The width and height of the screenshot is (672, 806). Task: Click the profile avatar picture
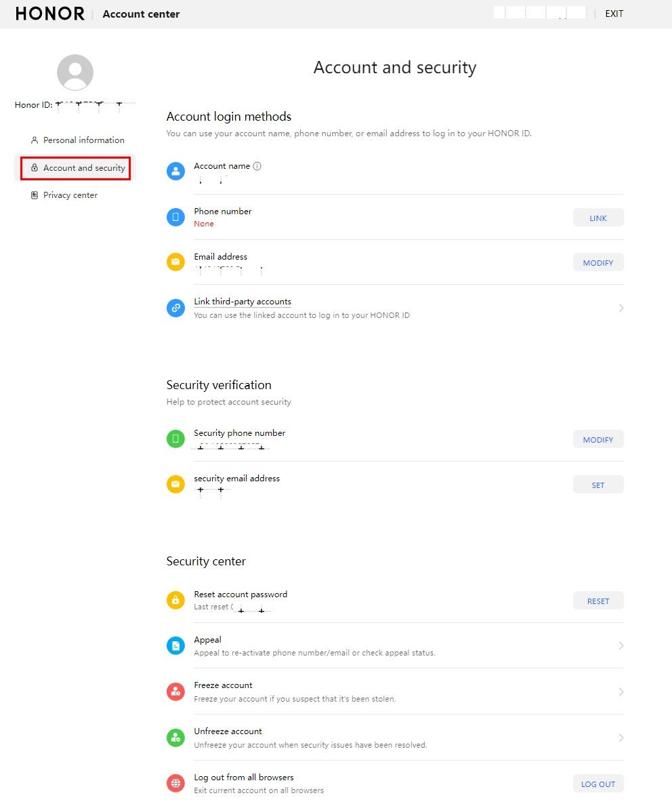75,71
